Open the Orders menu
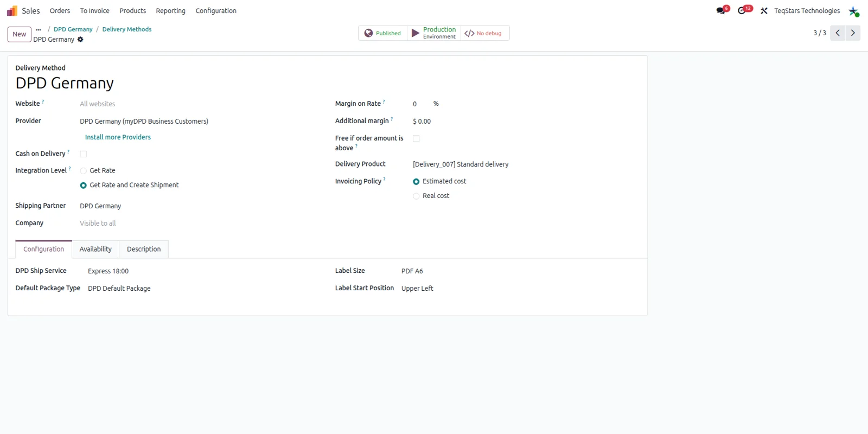Screen dimensions: 868x434 (60, 11)
